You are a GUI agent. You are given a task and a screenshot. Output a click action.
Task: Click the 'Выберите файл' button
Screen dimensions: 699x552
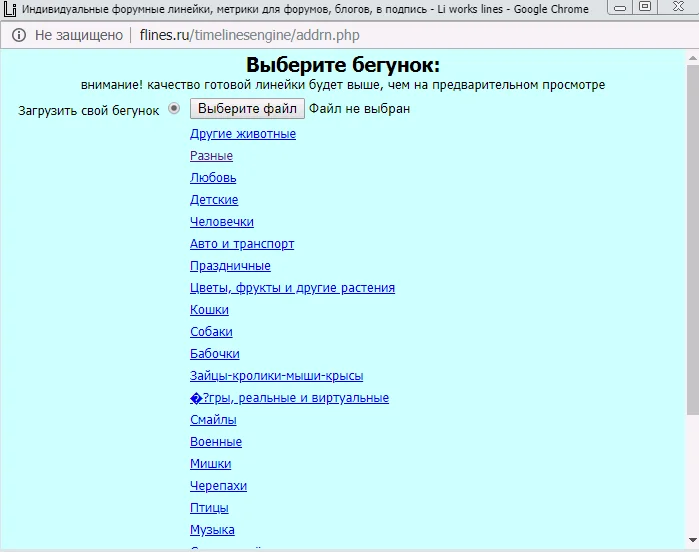(247, 109)
